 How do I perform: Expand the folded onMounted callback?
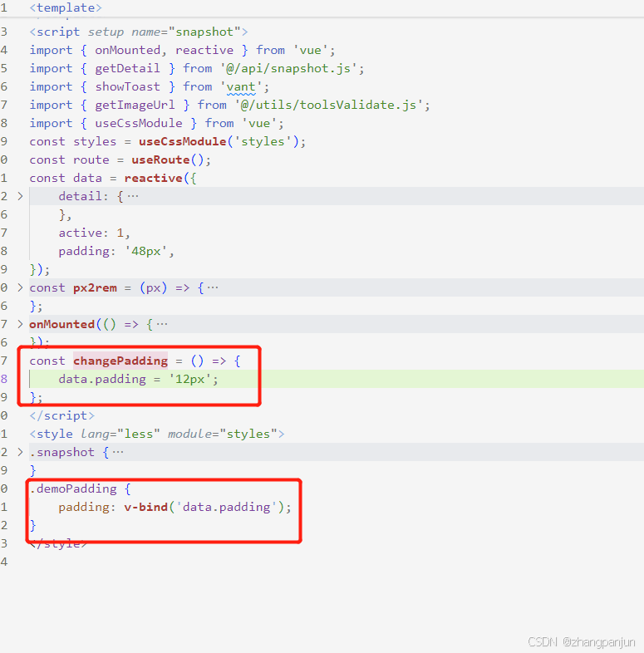(x=20, y=324)
